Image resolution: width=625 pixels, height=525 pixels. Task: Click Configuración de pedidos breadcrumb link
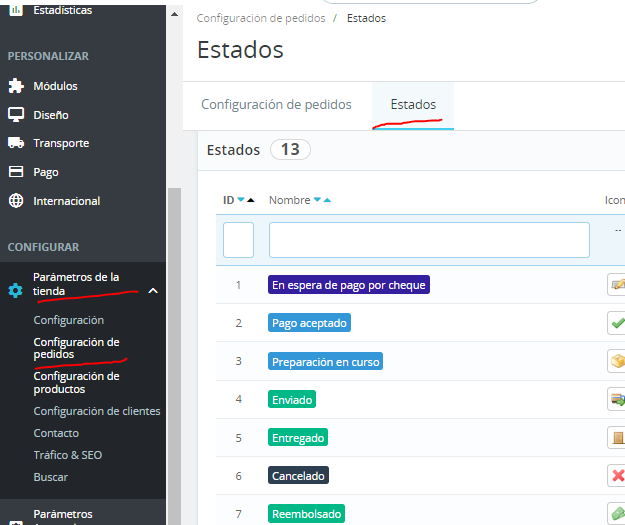pos(261,18)
